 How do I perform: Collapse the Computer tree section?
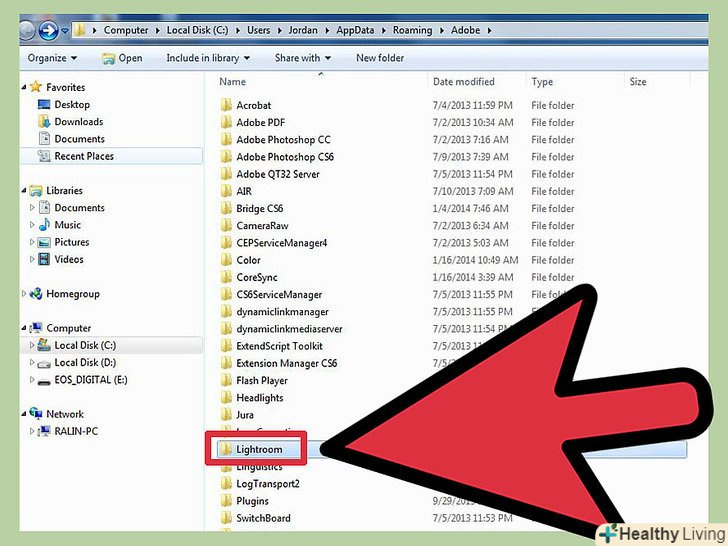tap(24, 328)
